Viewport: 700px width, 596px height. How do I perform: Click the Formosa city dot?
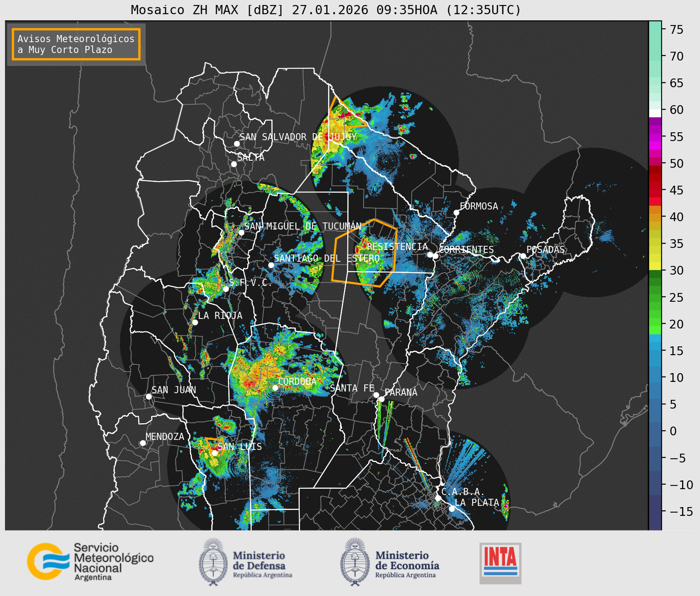[x=457, y=212]
